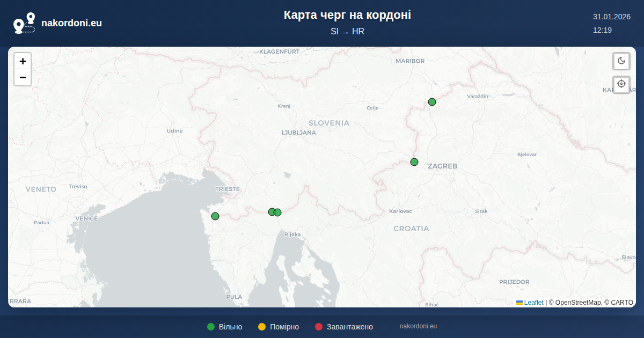The width and height of the screenshot is (644, 338).
Task: Click the red Завантажено legend dot
Action: 319,327
